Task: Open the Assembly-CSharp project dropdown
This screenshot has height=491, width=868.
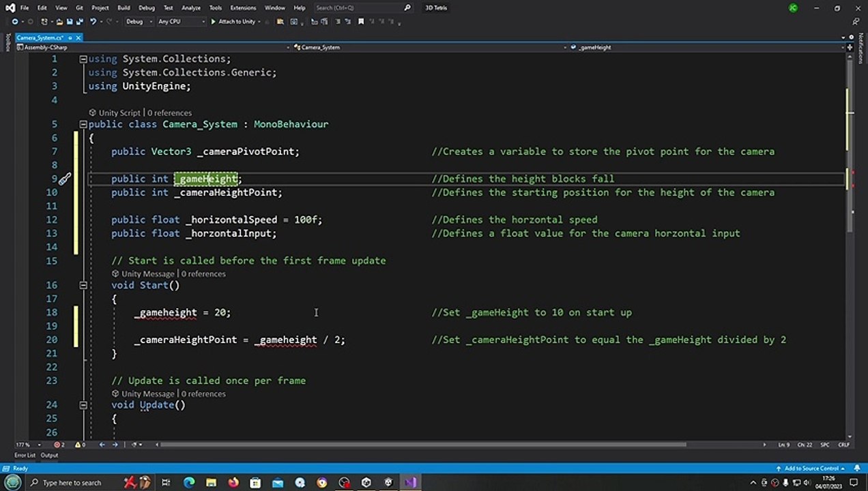Action: (154, 47)
